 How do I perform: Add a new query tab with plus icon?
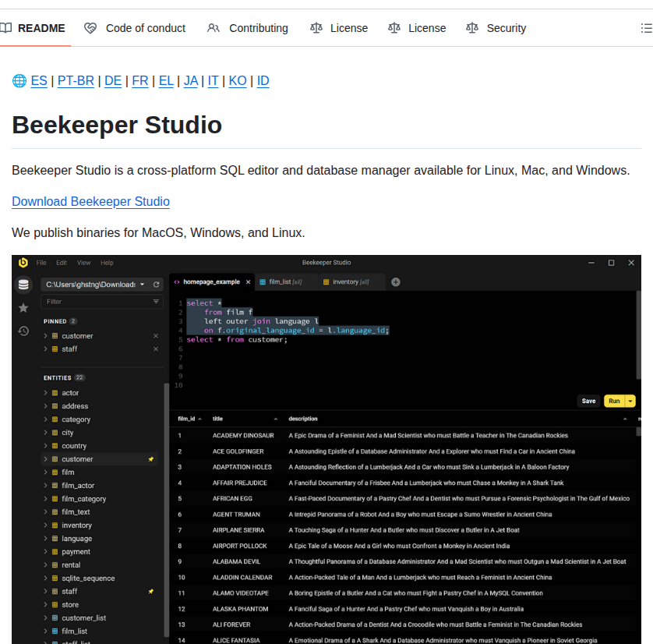(396, 282)
